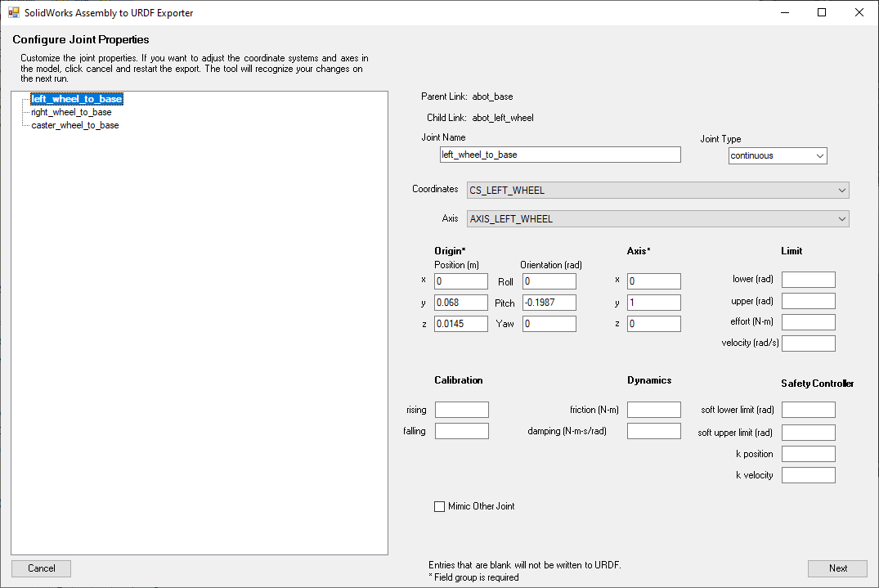Enable the Mimic Other Joint checkbox

coord(439,507)
